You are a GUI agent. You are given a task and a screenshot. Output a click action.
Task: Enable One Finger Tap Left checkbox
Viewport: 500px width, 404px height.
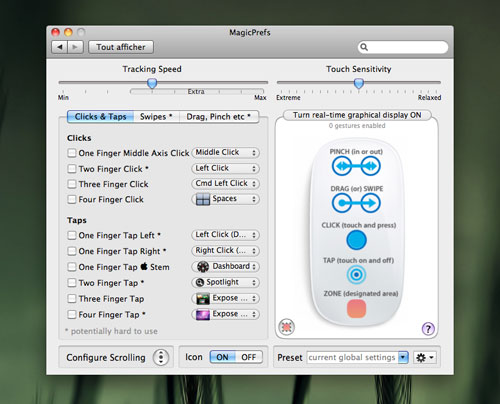(x=72, y=235)
